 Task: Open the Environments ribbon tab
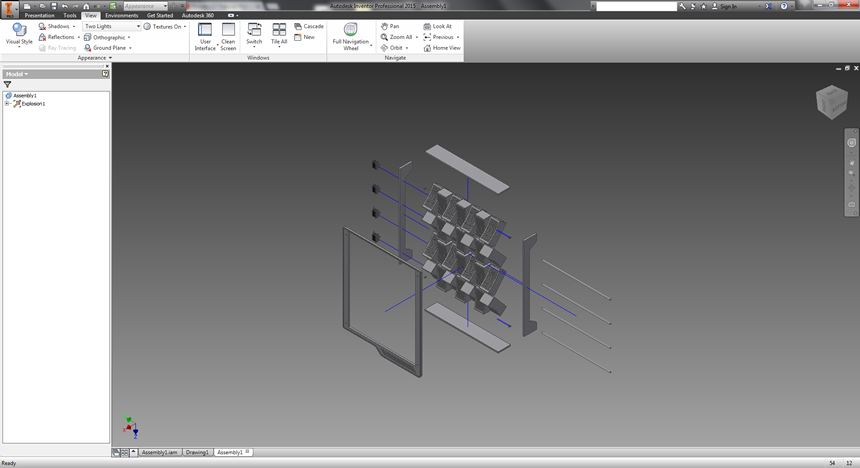[x=122, y=15]
